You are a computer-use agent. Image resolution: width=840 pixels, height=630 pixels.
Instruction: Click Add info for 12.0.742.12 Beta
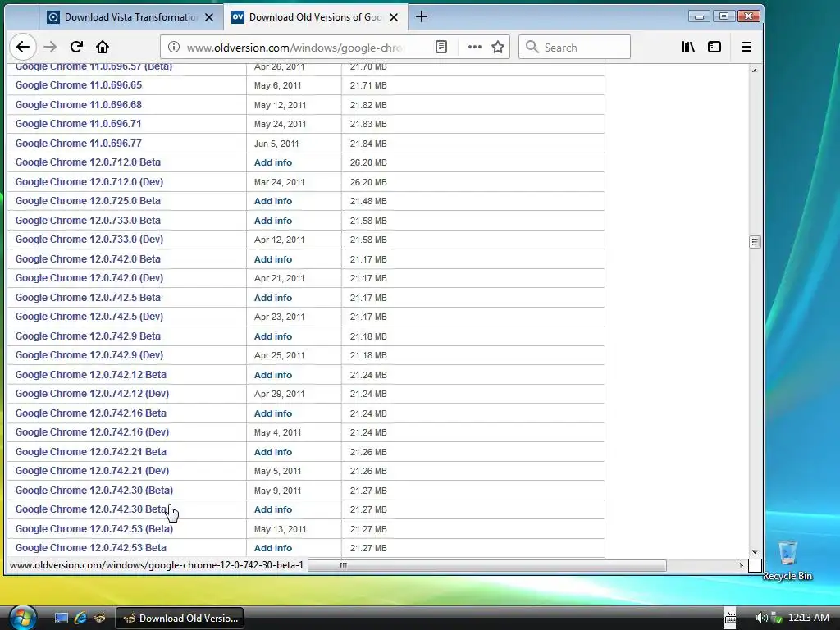point(273,374)
